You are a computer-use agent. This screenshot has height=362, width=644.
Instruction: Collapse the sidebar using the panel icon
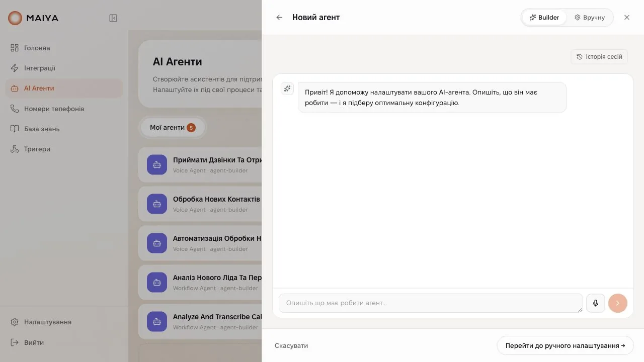[x=113, y=18]
